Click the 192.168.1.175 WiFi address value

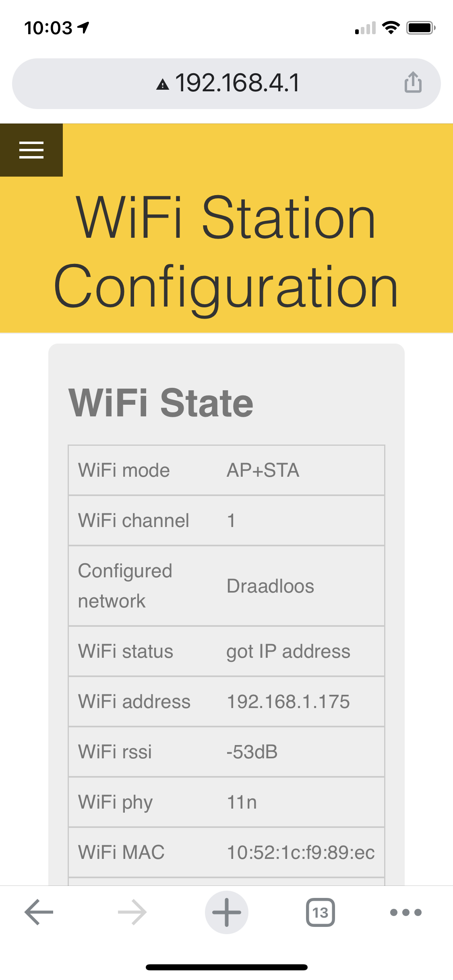coord(288,702)
